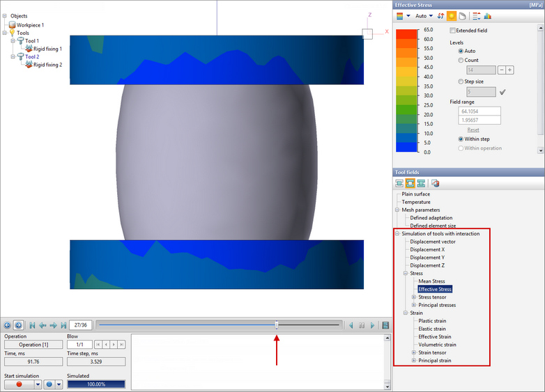Click the reverse color scale arrows icon
Screen dimensions: 545x392
[440, 16]
